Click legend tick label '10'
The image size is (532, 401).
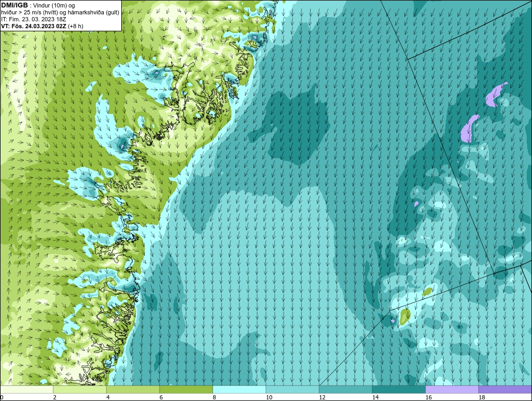click(x=269, y=397)
